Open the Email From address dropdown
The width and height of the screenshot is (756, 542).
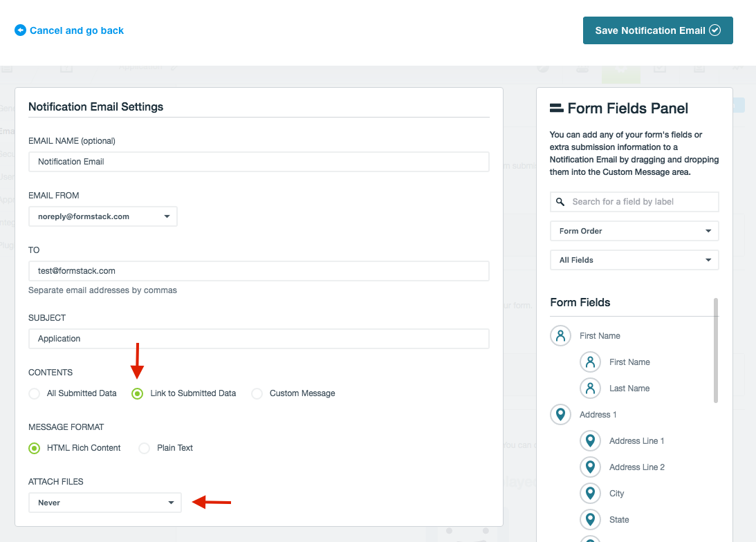(x=103, y=216)
